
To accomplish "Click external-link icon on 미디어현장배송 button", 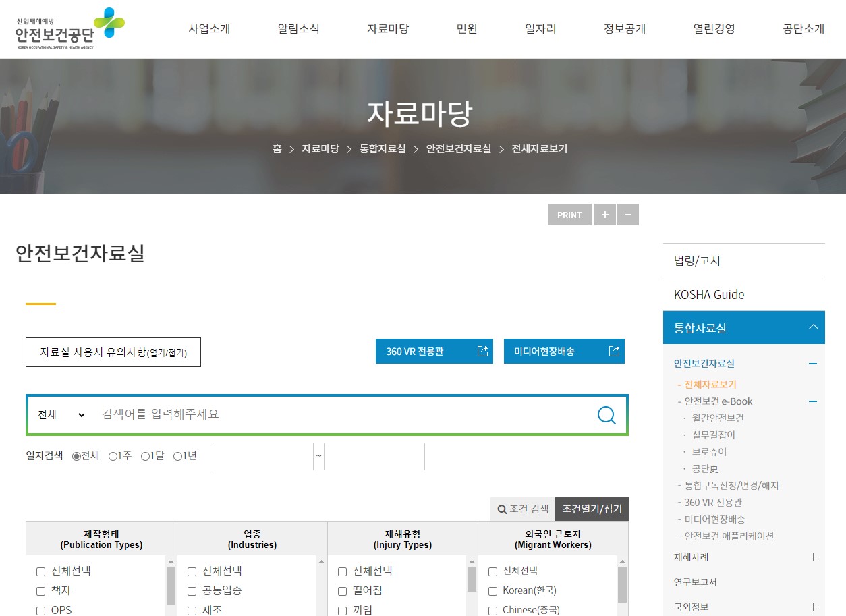I will click(614, 351).
